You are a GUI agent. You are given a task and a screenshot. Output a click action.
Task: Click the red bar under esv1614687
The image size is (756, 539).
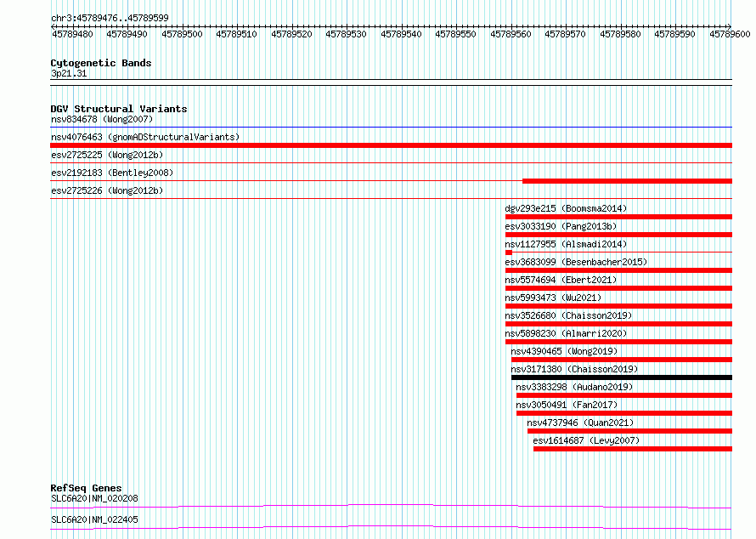click(633, 449)
